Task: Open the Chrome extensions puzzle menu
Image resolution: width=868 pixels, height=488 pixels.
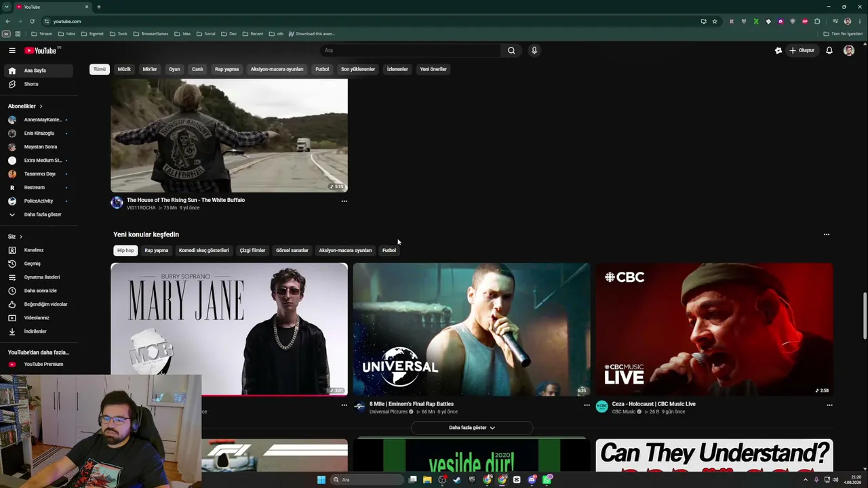Action: coord(817,21)
